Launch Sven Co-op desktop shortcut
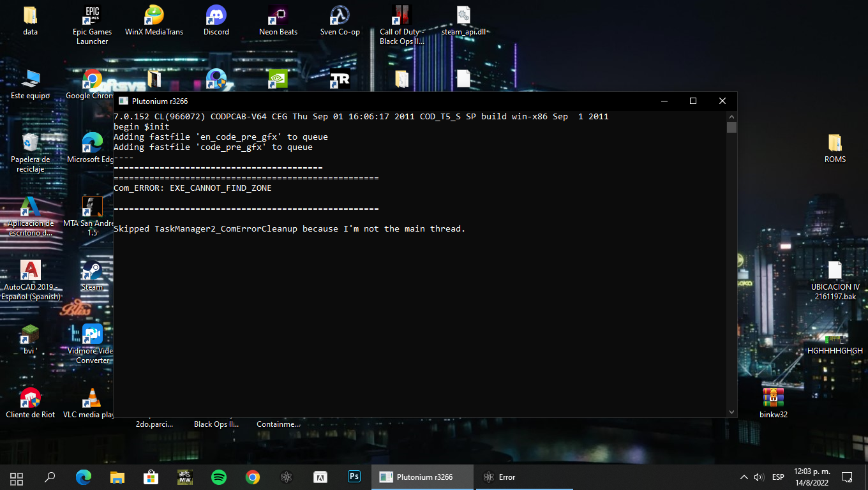This screenshot has height=490, width=868. tap(340, 20)
